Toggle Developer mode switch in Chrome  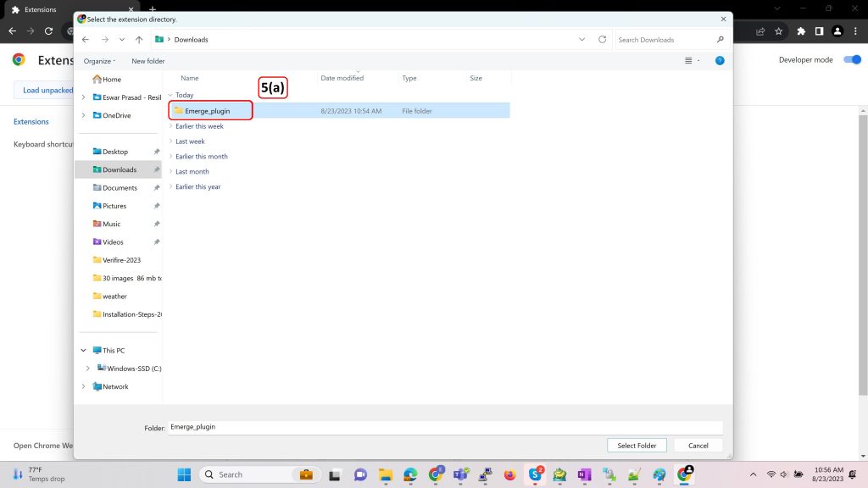pos(852,60)
